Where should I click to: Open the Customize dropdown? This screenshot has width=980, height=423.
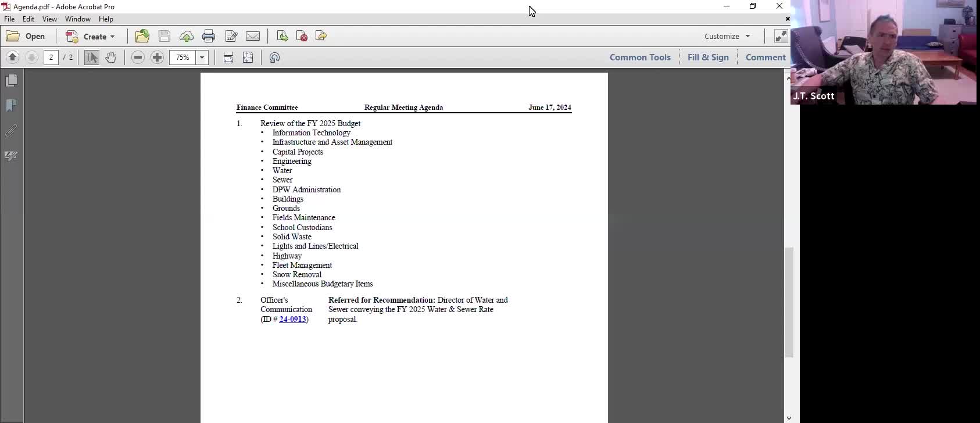727,36
